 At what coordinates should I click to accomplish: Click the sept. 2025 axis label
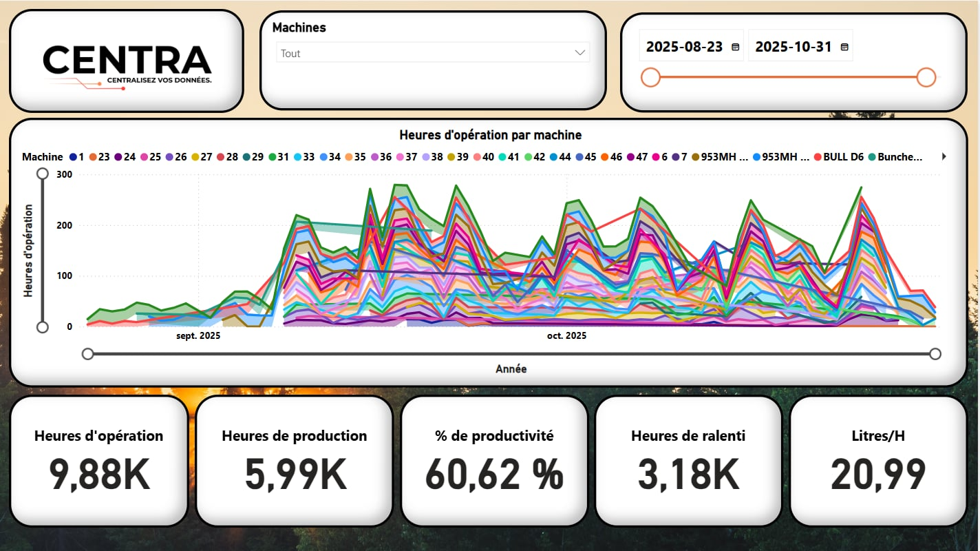(x=198, y=336)
